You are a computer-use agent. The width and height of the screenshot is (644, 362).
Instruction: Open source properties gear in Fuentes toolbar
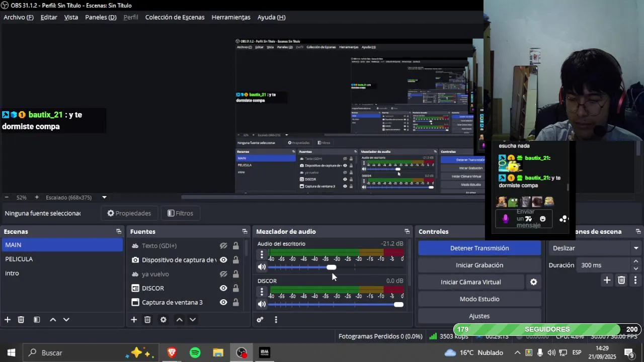coord(163,320)
